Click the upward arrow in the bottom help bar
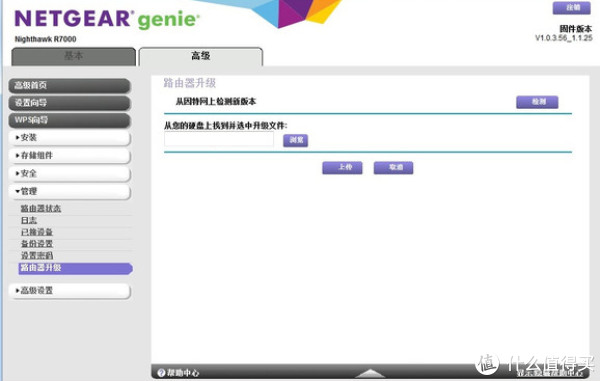Viewport: 600px width, 381px height. [370, 373]
